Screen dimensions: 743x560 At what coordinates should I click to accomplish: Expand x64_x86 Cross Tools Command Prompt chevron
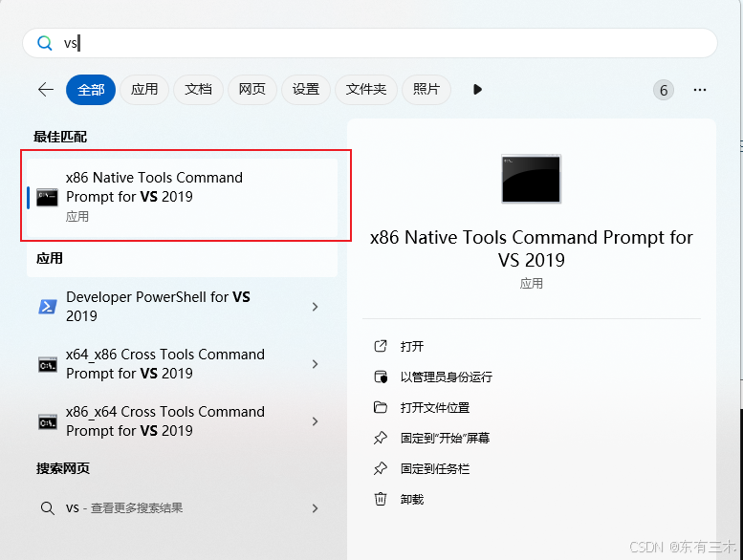click(x=316, y=364)
